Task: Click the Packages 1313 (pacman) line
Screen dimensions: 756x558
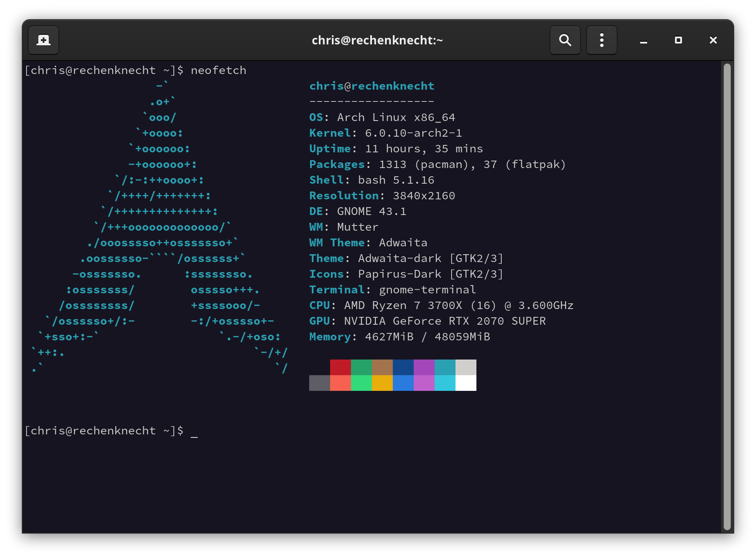Action: [x=438, y=165]
